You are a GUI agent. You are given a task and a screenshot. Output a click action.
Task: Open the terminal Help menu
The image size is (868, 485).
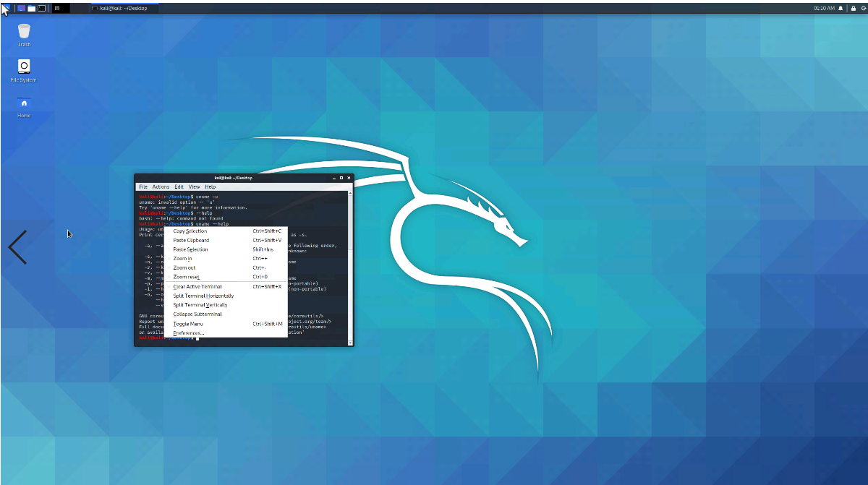pos(210,186)
